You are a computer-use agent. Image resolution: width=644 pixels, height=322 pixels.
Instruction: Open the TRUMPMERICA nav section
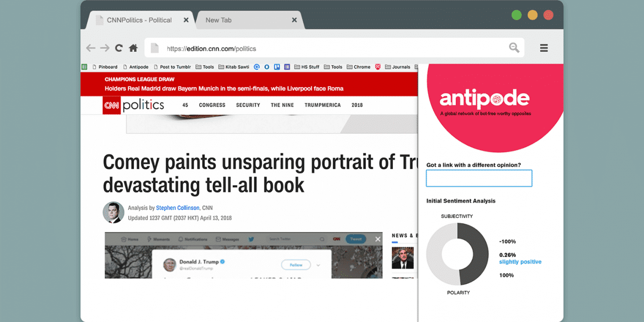click(323, 105)
